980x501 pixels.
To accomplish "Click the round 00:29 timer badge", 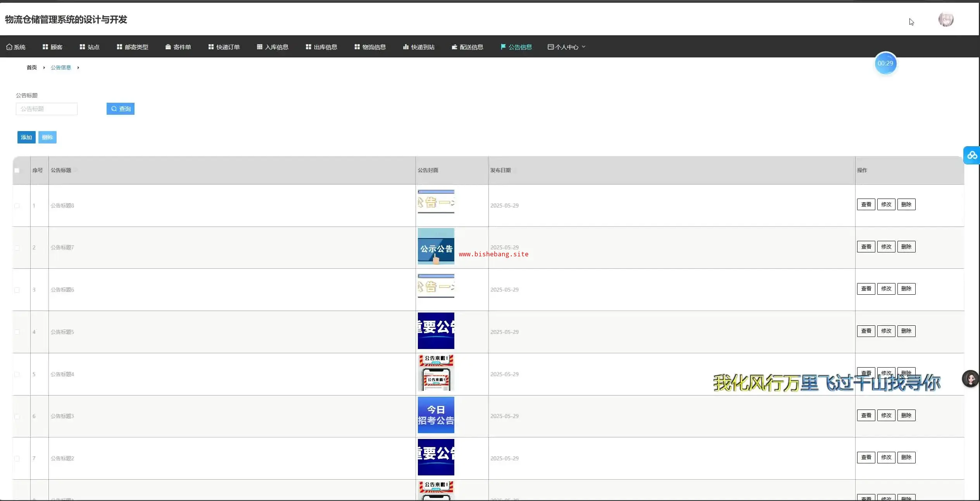I will click(885, 63).
